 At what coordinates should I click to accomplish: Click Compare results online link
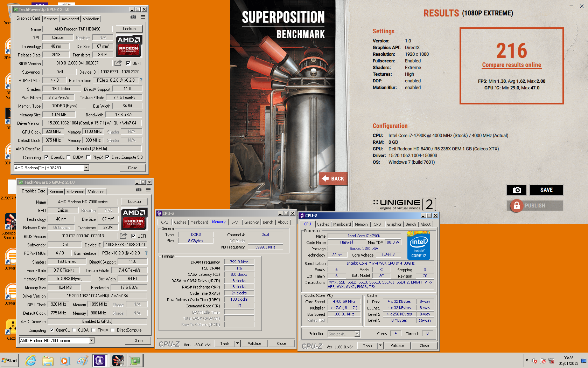coord(511,65)
